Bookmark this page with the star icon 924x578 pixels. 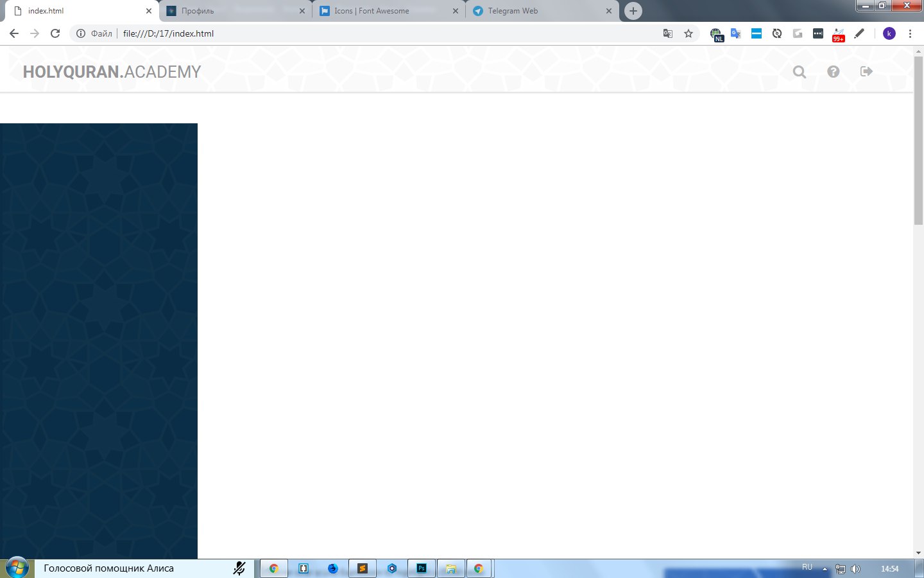click(x=689, y=33)
